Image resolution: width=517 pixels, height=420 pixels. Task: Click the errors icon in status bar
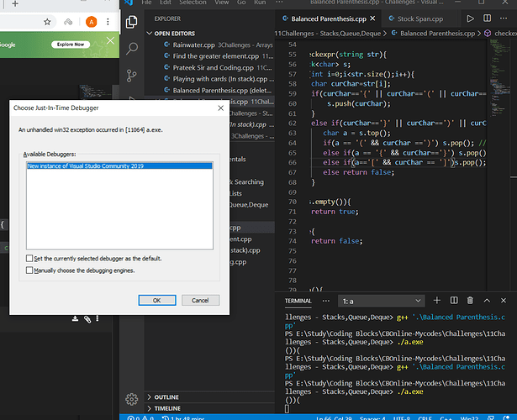click(x=131, y=418)
